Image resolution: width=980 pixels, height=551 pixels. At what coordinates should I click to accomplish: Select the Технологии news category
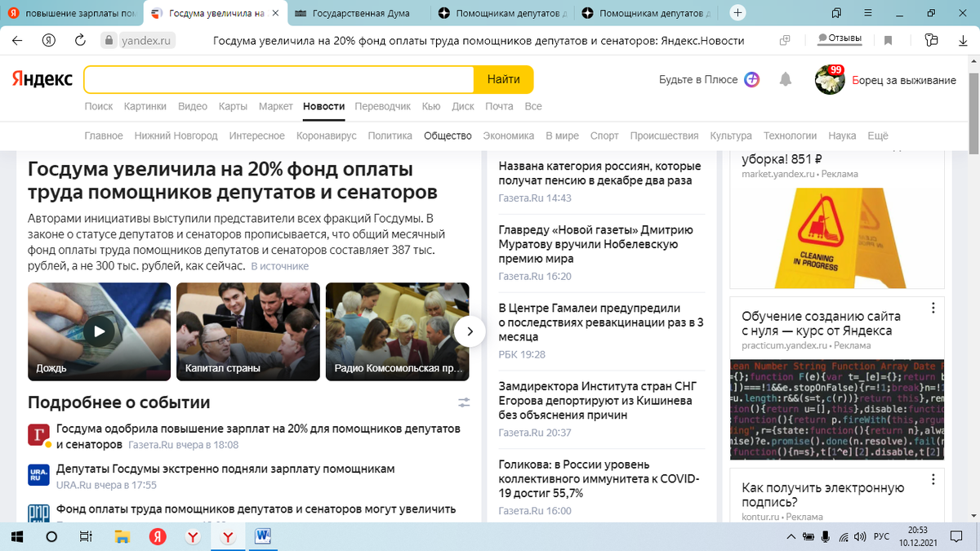[x=790, y=136]
